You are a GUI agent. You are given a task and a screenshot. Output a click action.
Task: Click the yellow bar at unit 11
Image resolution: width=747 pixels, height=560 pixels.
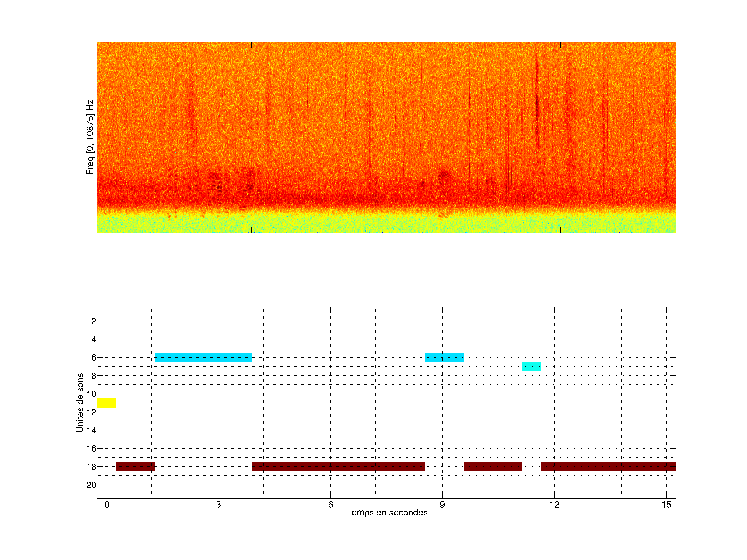point(107,403)
